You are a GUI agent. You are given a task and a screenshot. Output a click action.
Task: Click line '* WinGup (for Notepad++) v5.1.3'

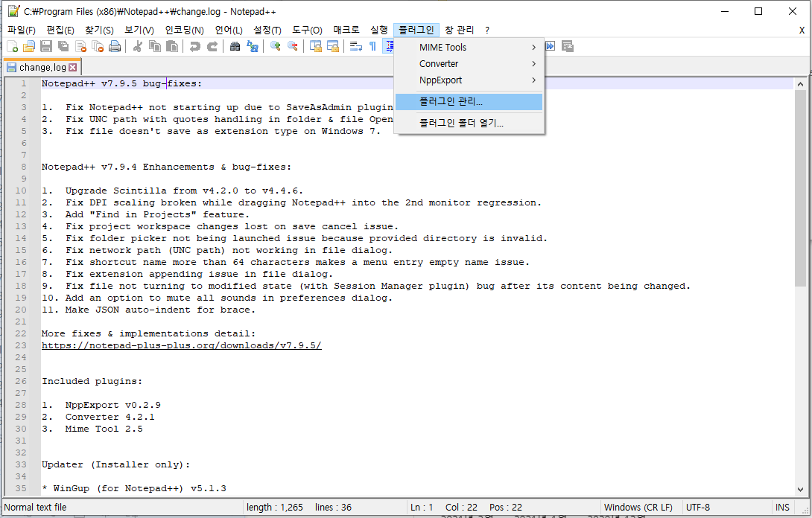coord(133,488)
